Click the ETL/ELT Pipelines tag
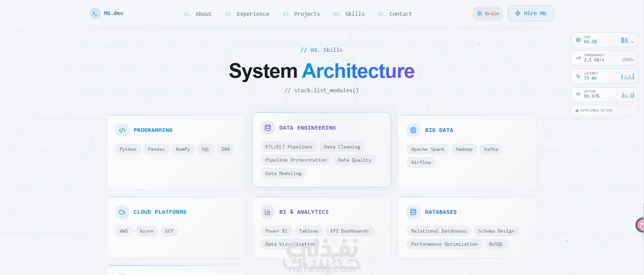Screen dimensions: 644x275 click(x=289, y=147)
